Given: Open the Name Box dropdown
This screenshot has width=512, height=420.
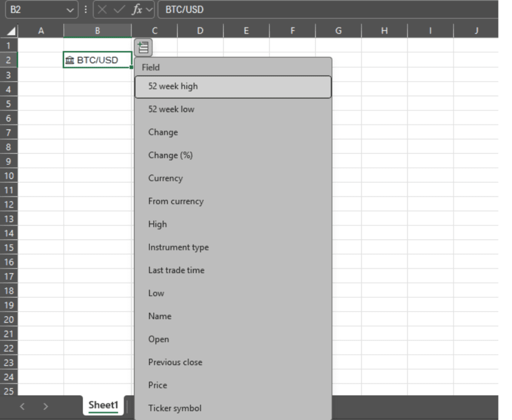Looking at the screenshot, I should [x=70, y=9].
